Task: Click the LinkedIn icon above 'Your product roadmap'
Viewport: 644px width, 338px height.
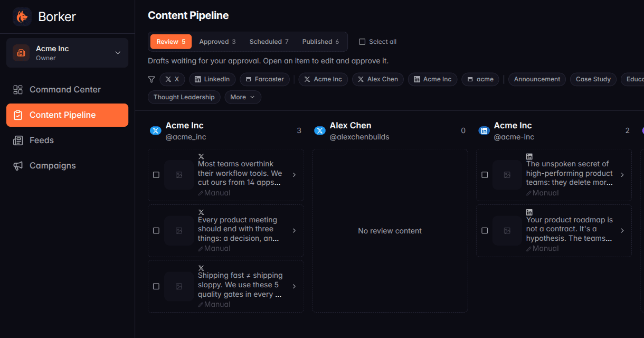Action: [x=529, y=212]
